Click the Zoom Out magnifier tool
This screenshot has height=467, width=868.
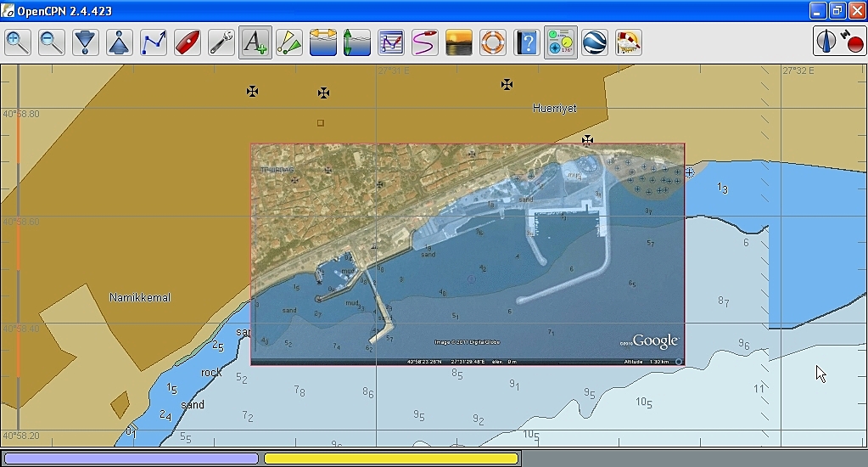[52, 42]
